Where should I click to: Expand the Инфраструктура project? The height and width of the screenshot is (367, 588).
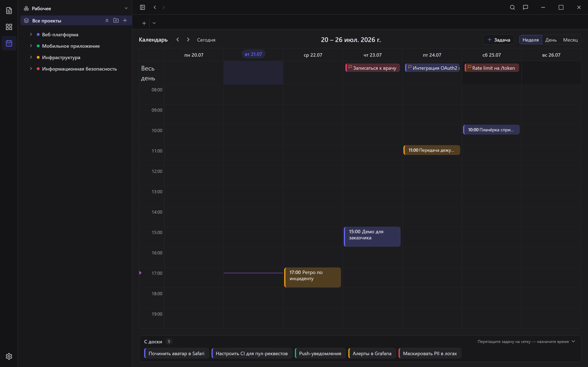[x=31, y=57]
